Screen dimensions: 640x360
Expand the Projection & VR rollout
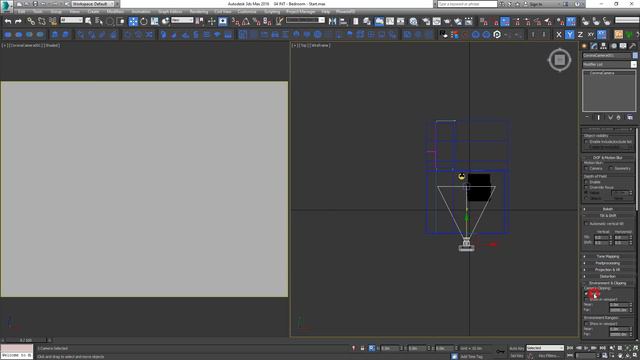pyautogui.click(x=608, y=269)
